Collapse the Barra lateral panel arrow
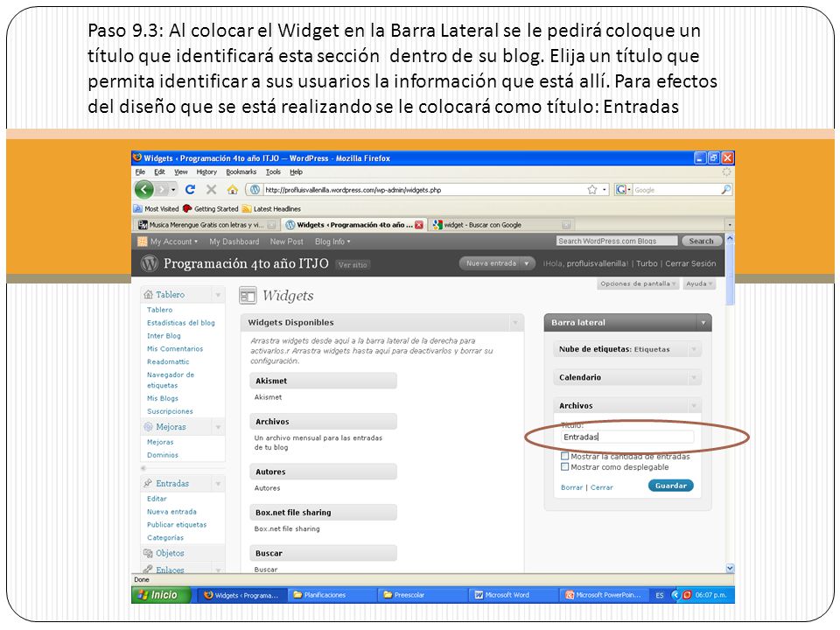 703,323
